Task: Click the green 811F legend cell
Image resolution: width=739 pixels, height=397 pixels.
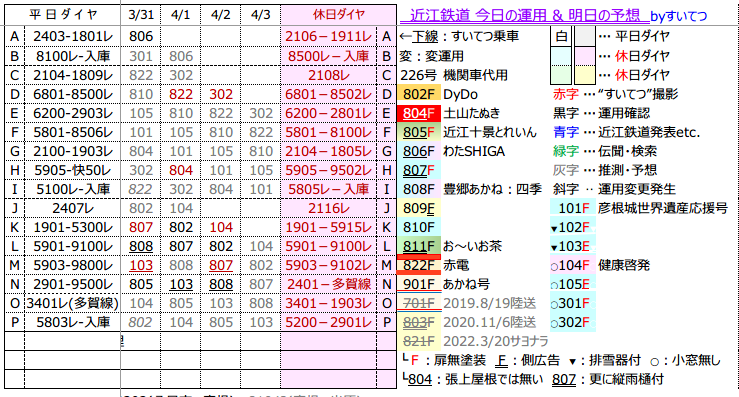Action: [x=419, y=246]
